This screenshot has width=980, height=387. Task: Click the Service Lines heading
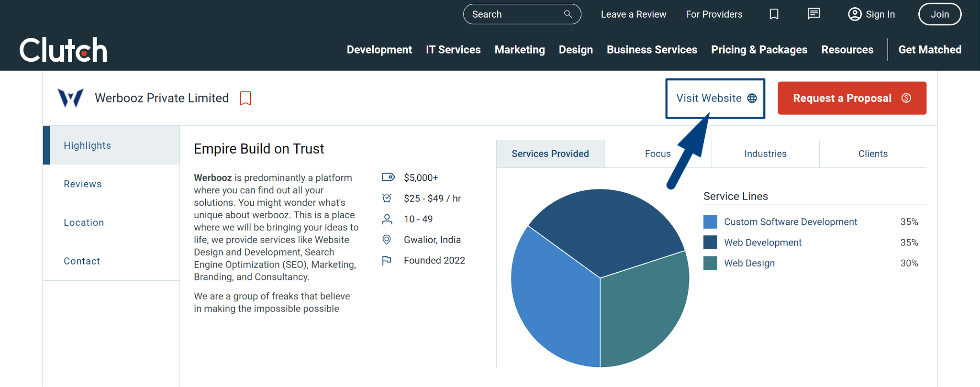(x=735, y=196)
